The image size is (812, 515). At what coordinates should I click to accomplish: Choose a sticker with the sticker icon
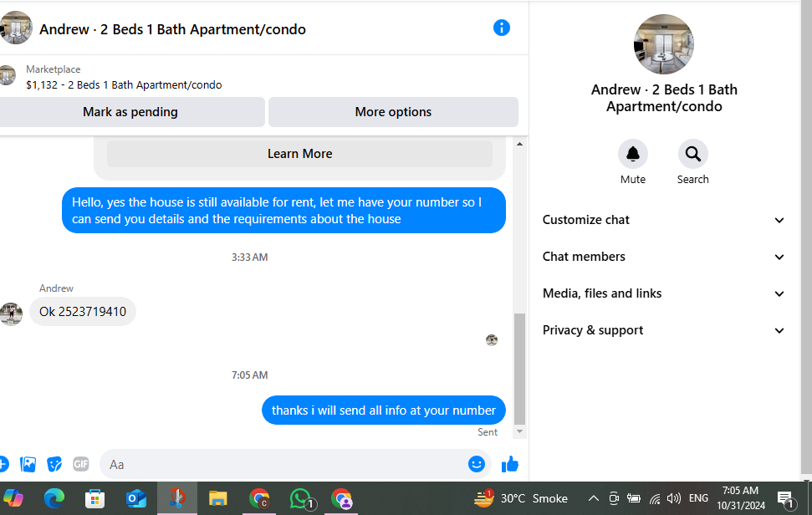pyautogui.click(x=54, y=464)
